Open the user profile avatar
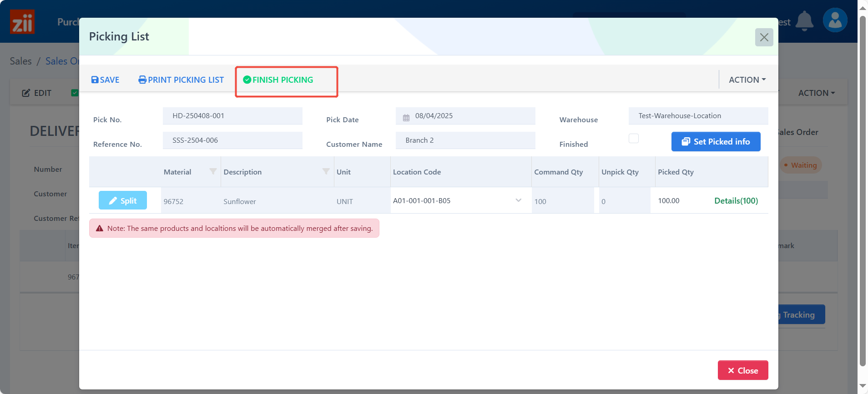The width and height of the screenshot is (868, 394). [x=835, y=20]
